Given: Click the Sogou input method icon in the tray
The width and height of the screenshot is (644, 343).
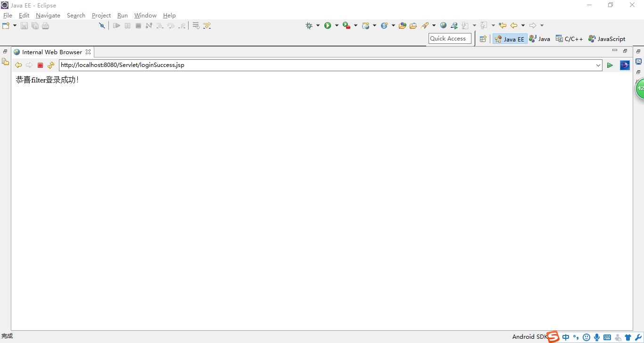Looking at the screenshot, I should 553,336.
